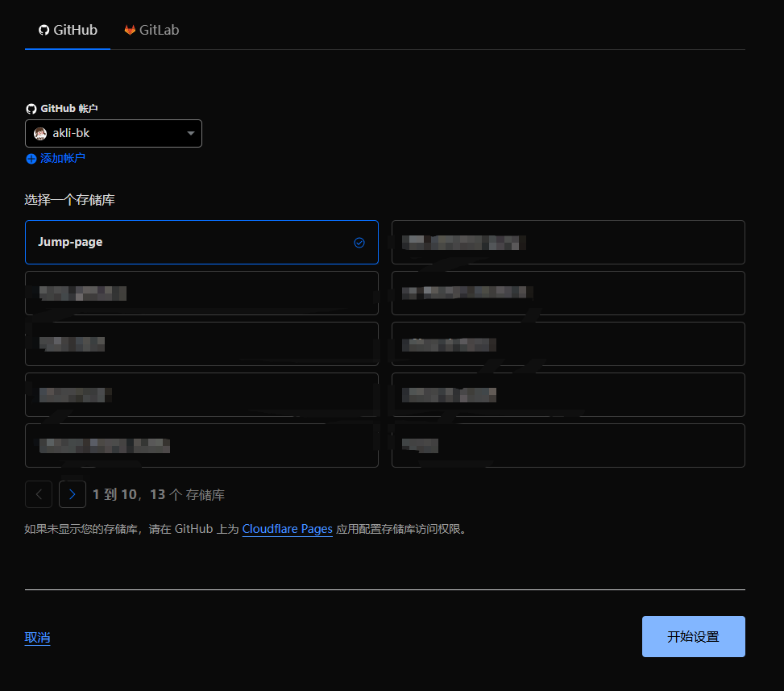Click the akli-bk avatar icon
The width and height of the screenshot is (784, 691).
click(x=40, y=134)
